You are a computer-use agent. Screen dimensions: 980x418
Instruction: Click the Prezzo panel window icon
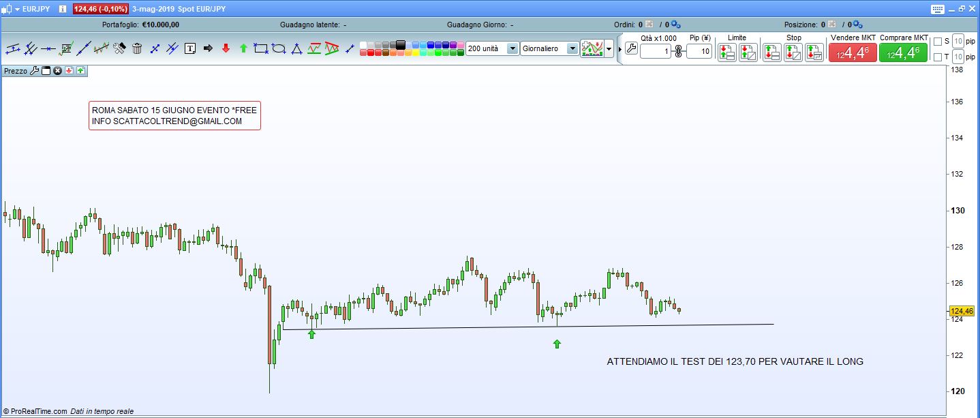[46, 70]
